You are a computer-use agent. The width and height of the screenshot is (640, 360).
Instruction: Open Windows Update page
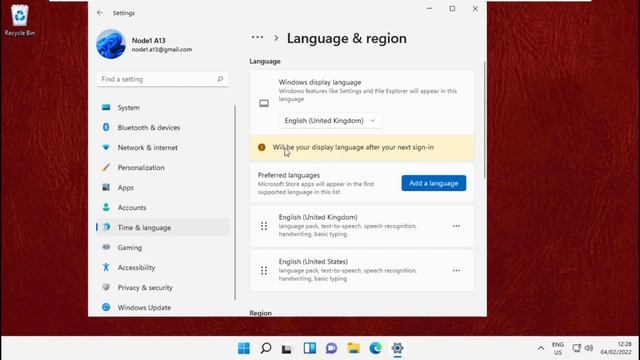[163, 307]
